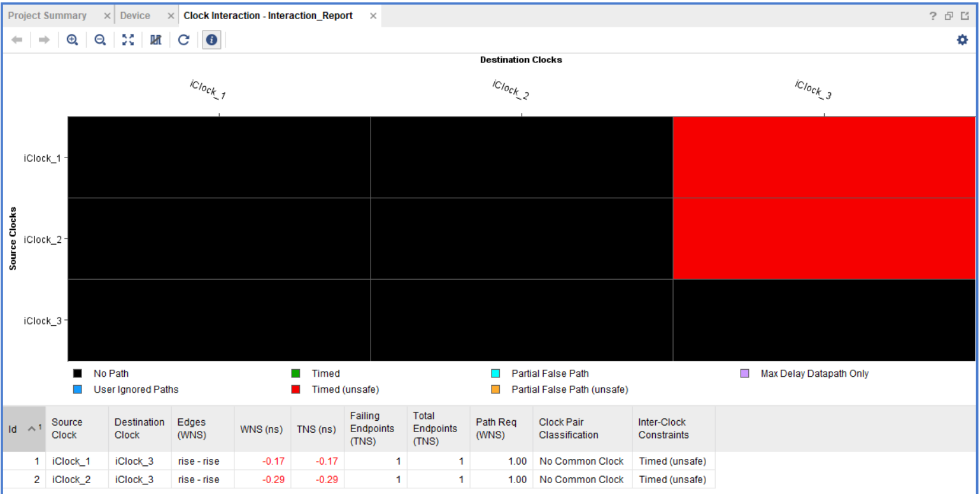This screenshot has width=980, height=494.
Task: Click the WNS (ns) column header
Action: coord(262,429)
